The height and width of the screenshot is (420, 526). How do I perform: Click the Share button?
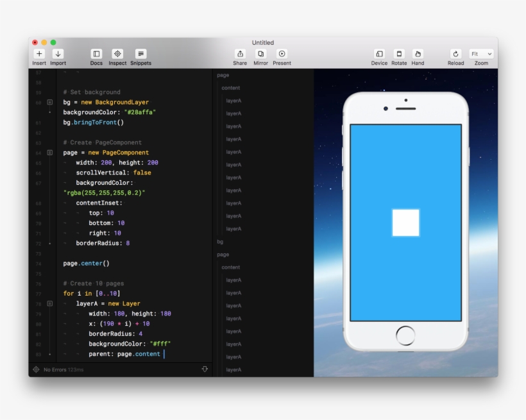coord(240,55)
